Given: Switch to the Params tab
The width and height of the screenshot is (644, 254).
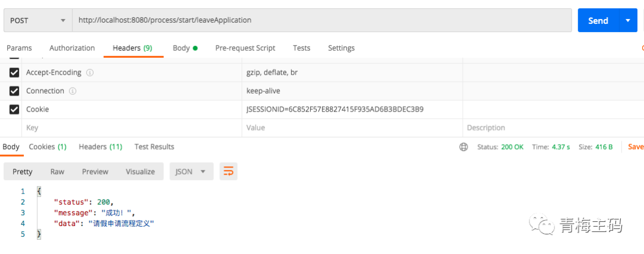Looking at the screenshot, I should (19, 48).
